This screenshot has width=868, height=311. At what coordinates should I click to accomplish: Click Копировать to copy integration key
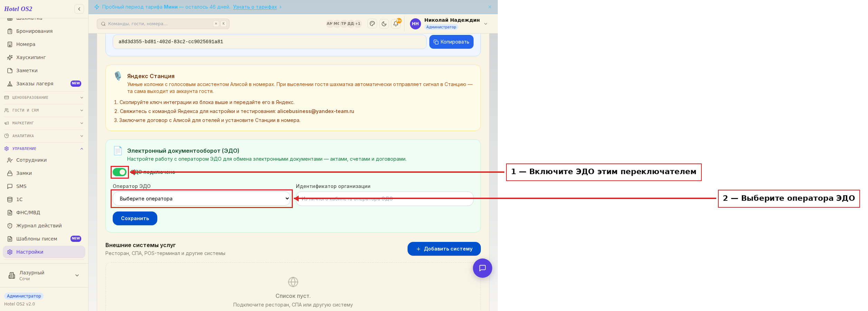coord(451,42)
